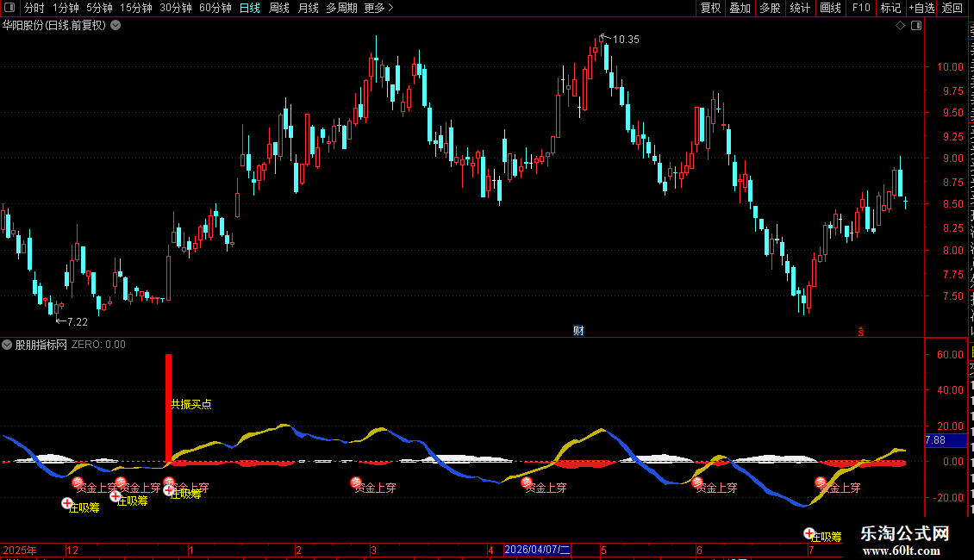974x560 pixels.
Task: Switch to 周线 weekly chart
Action: pyautogui.click(x=279, y=8)
